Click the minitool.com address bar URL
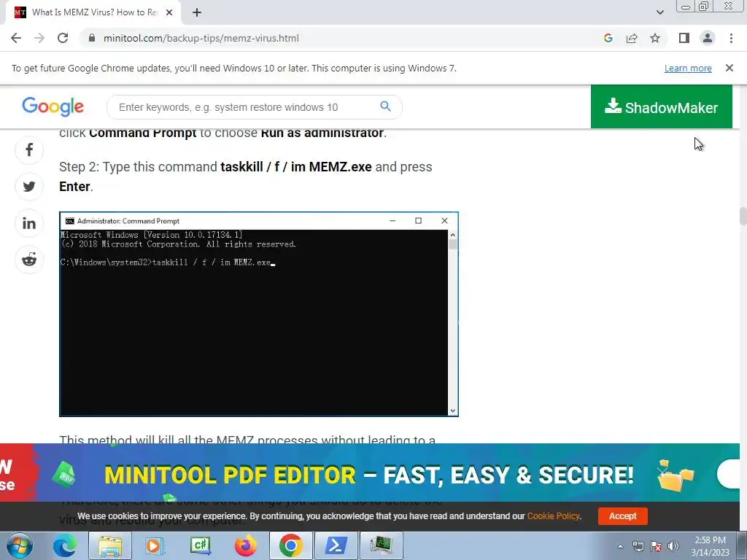This screenshot has height=560, width=747. pyautogui.click(x=201, y=38)
